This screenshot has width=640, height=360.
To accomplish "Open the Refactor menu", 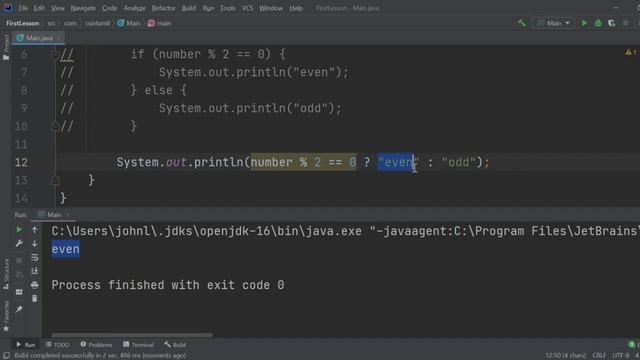I will tap(163, 8).
